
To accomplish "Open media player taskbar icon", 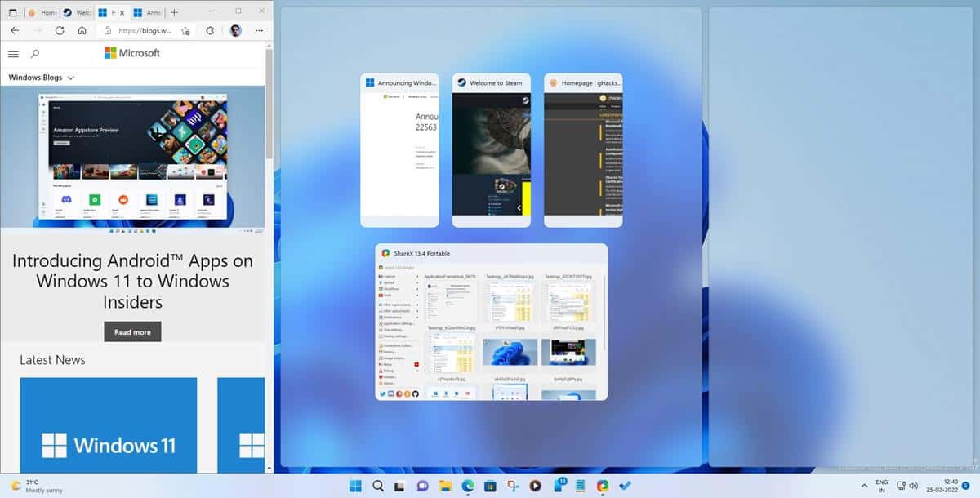I will (x=536, y=486).
